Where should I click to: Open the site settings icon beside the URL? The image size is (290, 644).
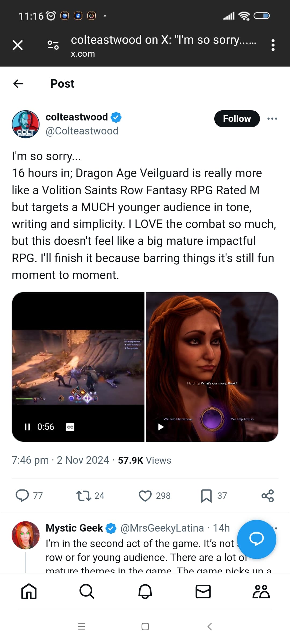point(53,45)
